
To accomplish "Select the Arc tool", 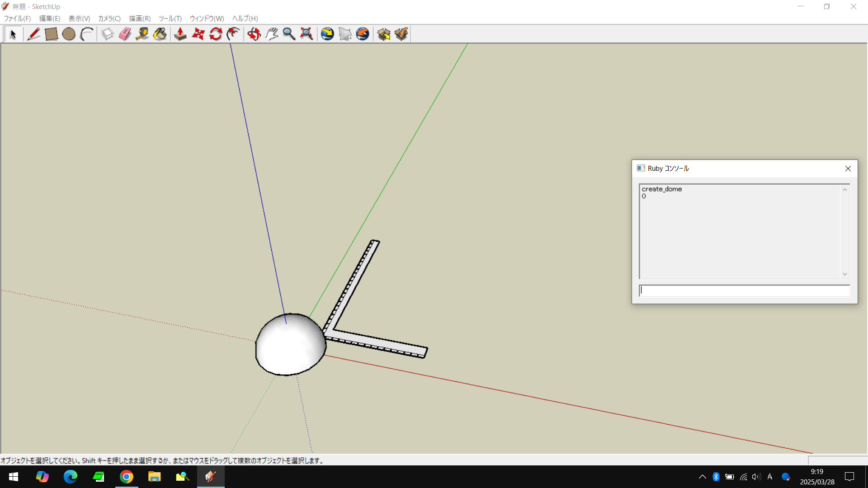I will (x=86, y=34).
